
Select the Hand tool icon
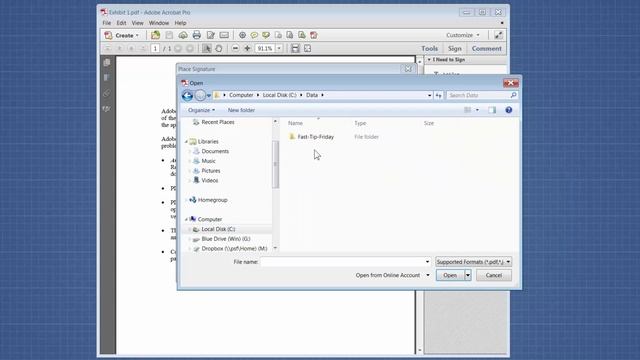(x=219, y=49)
